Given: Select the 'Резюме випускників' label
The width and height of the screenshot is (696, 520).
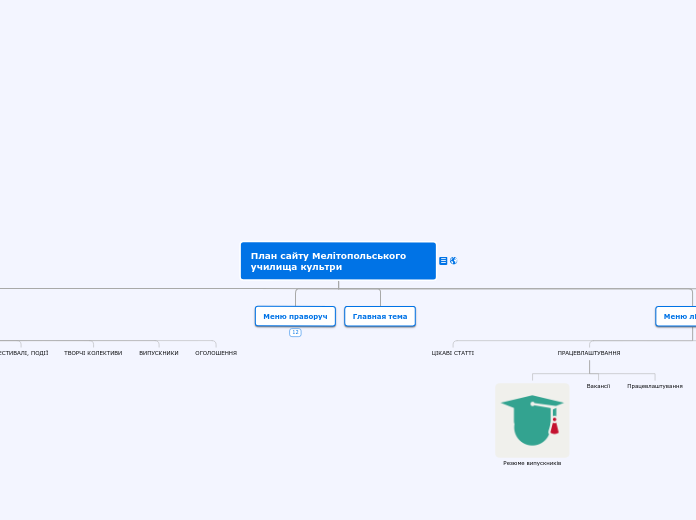Looking at the screenshot, I should pyautogui.click(x=532, y=463).
